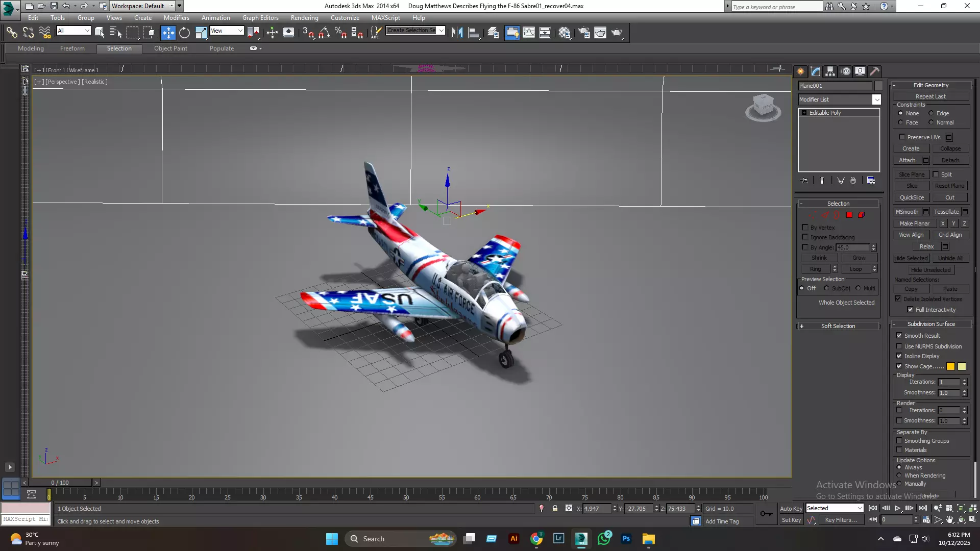This screenshot has width=980, height=551.
Task: Open the Graph Editors menu
Action: click(260, 18)
